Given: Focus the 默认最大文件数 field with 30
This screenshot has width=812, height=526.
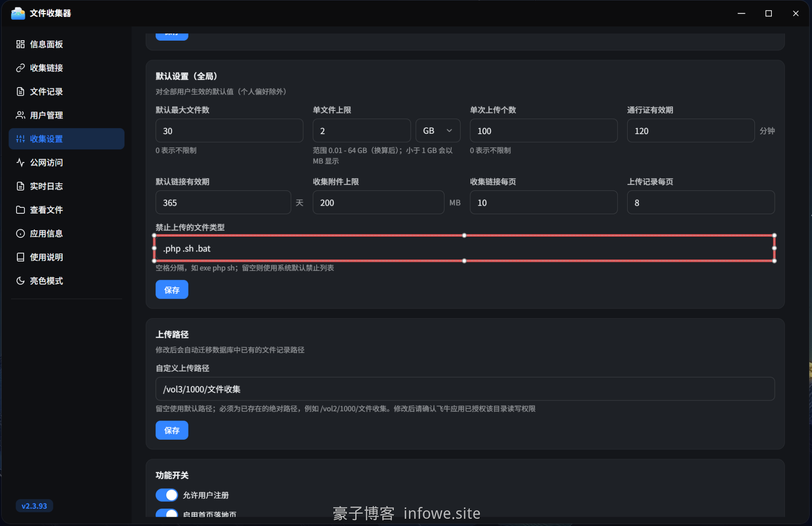Looking at the screenshot, I should (x=229, y=131).
